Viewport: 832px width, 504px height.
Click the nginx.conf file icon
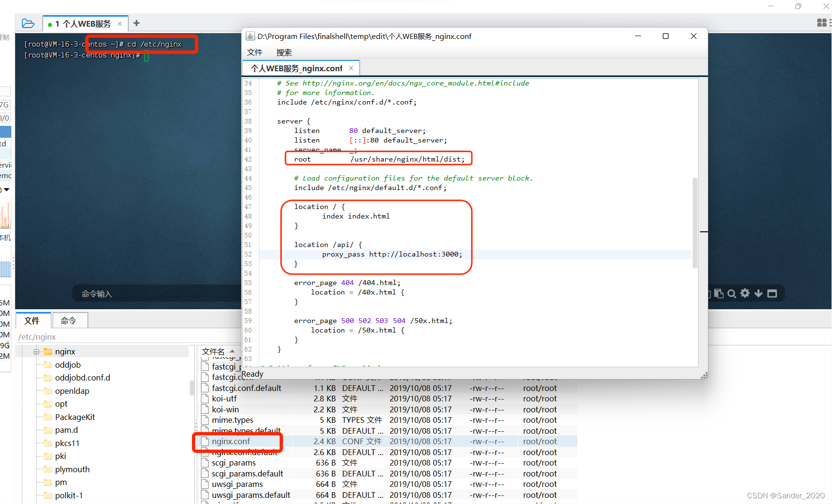(x=205, y=441)
